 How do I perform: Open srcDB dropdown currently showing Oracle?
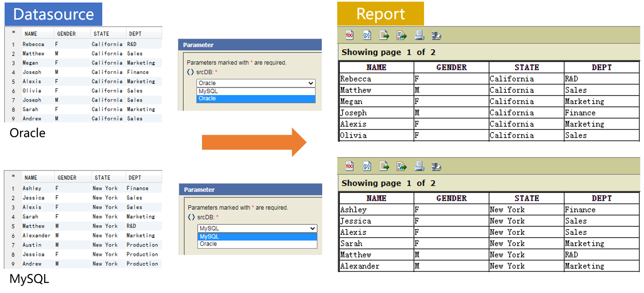[x=256, y=83]
